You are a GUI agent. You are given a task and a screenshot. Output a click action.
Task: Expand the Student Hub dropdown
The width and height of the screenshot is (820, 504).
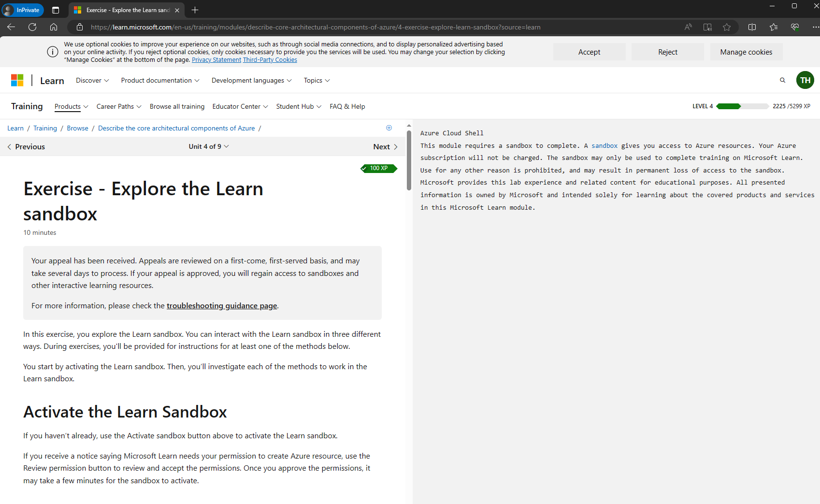299,106
